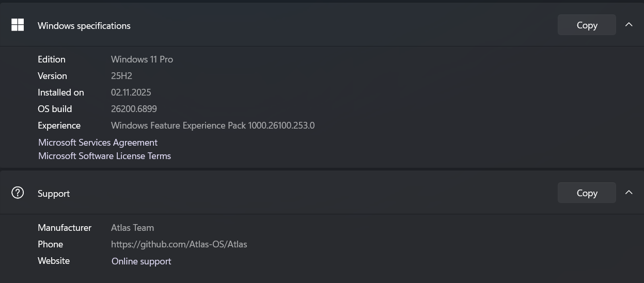Click the Support question mark icon
The image size is (644, 283).
coord(18,193)
